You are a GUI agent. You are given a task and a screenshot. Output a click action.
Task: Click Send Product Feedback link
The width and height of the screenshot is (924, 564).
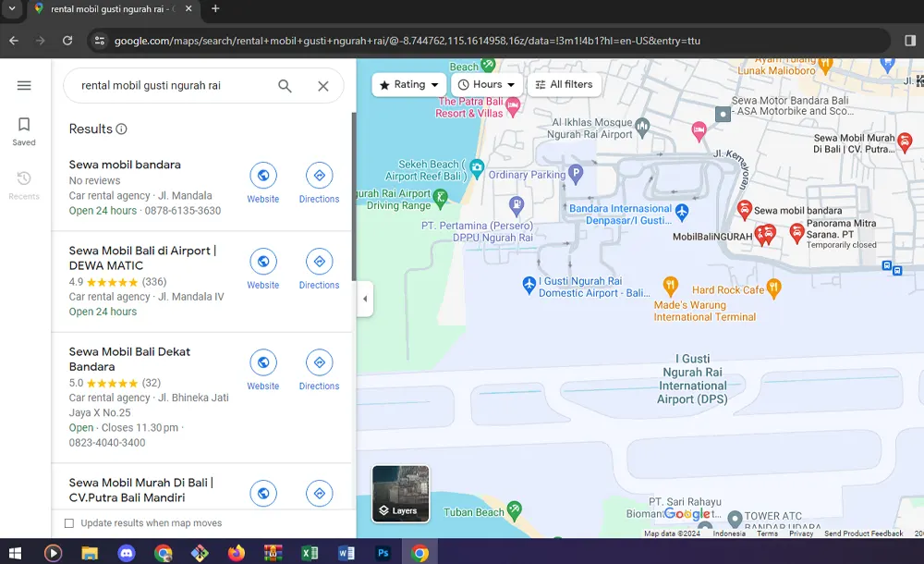tap(863, 533)
